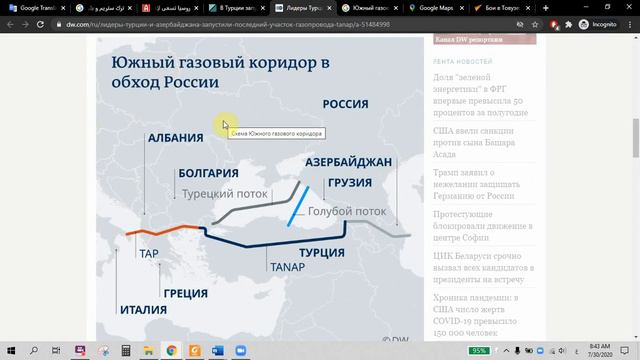The width and height of the screenshot is (640, 360).
Task: Close the active 'Лидеры Турции' tab
Action: pos(329,8)
